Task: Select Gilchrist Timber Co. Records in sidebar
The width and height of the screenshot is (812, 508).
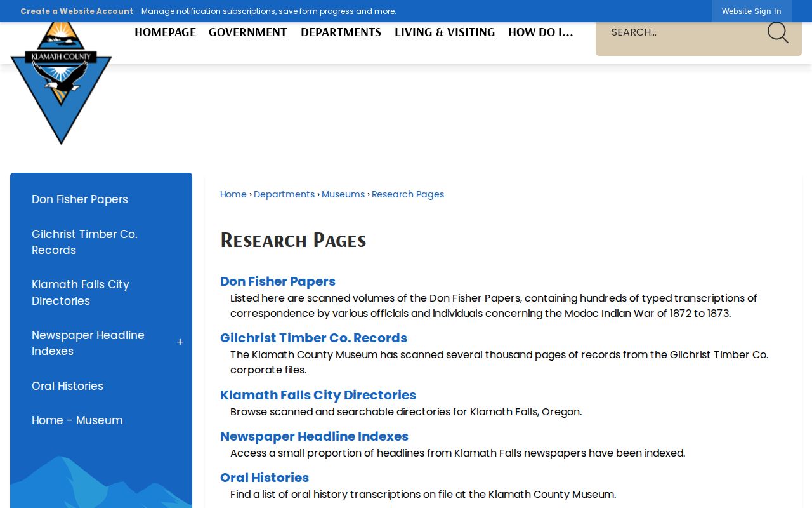Action: pyautogui.click(x=84, y=242)
